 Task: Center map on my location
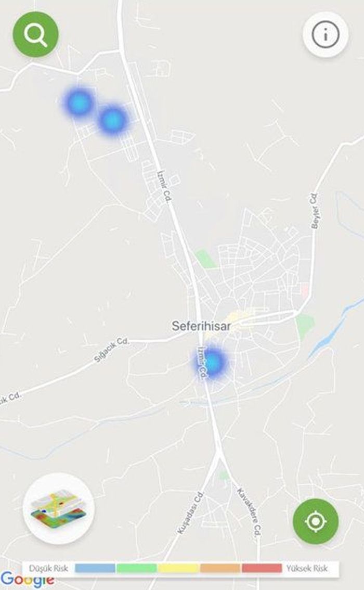[316, 521]
